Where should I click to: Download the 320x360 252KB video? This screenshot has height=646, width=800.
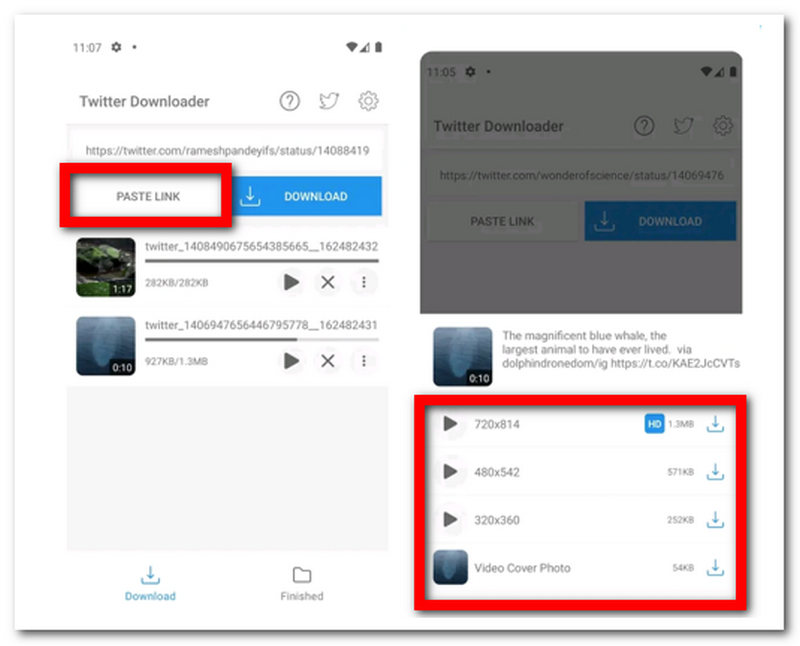[x=715, y=519]
